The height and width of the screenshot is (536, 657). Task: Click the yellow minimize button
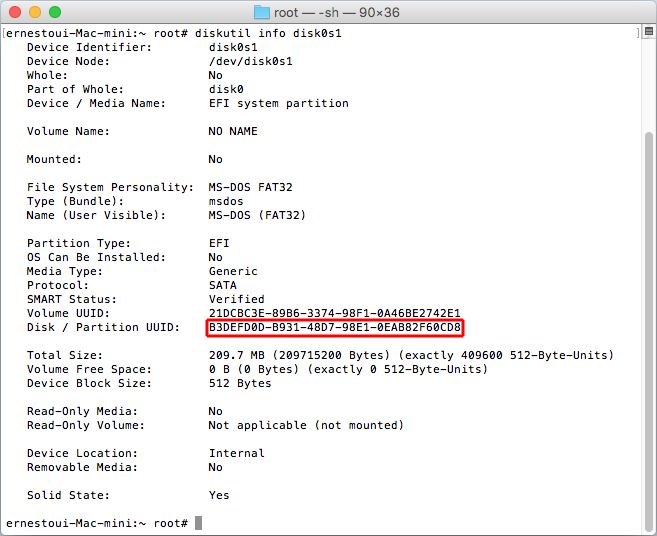tap(35, 12)
